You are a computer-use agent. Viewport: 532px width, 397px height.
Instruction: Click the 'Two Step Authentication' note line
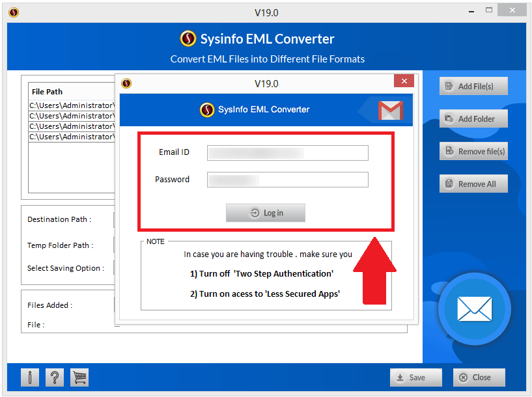[x=262, y=273]
